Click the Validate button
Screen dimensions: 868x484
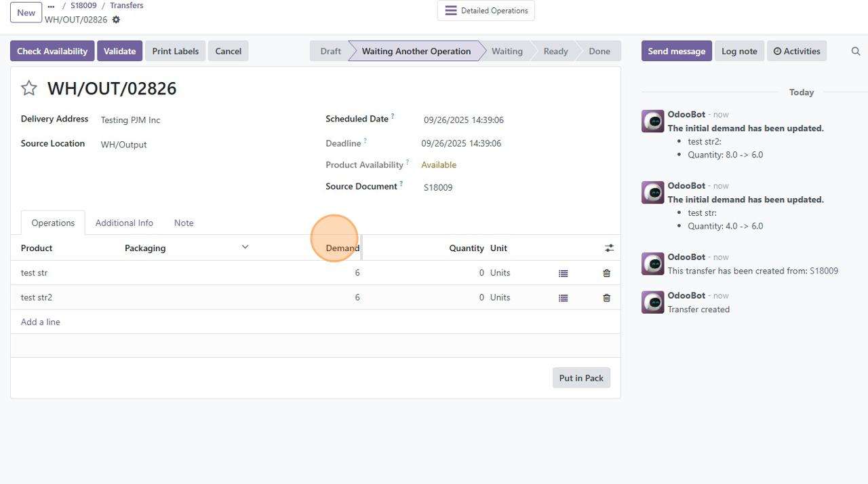119,51
